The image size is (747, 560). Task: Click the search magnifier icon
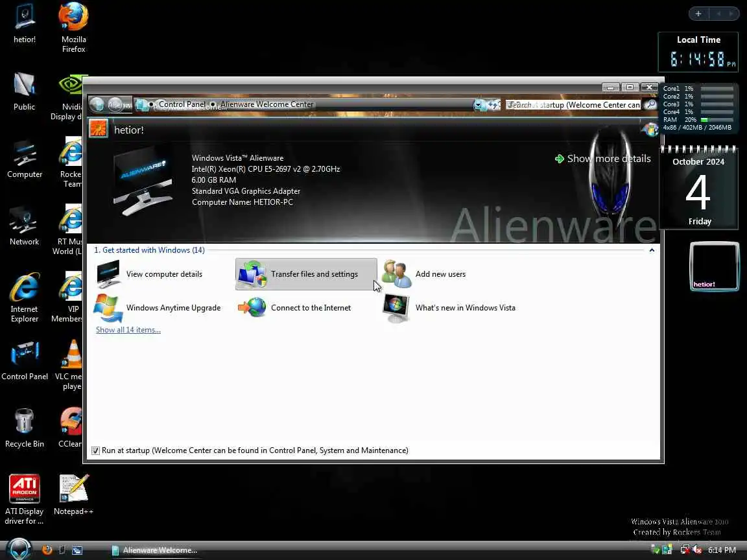point(650,105)
